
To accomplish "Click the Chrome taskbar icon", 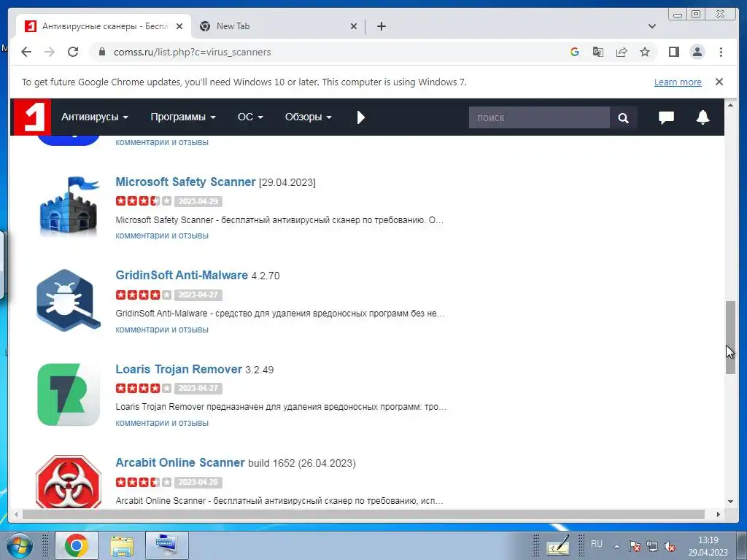I will (77, 545).
